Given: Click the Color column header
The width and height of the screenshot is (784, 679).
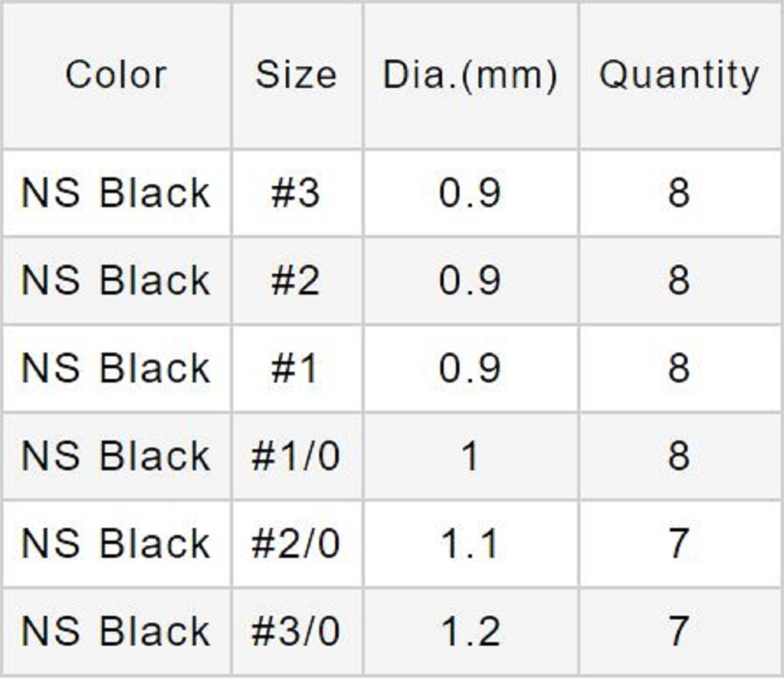Looking at the screenshot, I should point(116,75).
